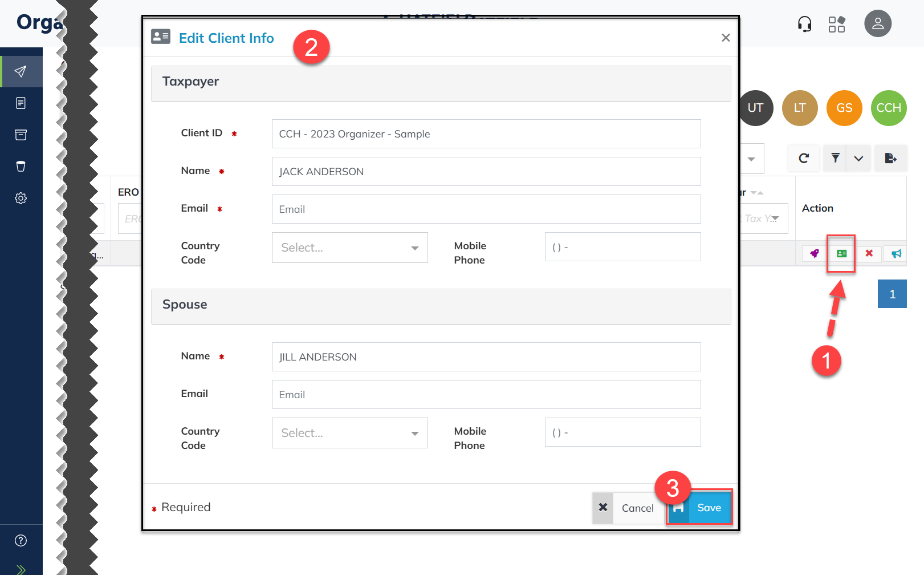Click the paper plane sidebar icon

click(21, 71)
